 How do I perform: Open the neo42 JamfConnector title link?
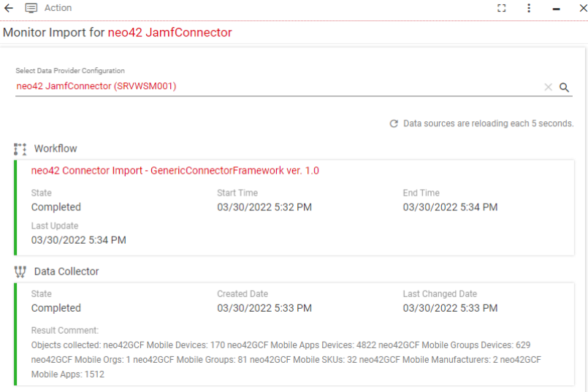pos(170,33)
